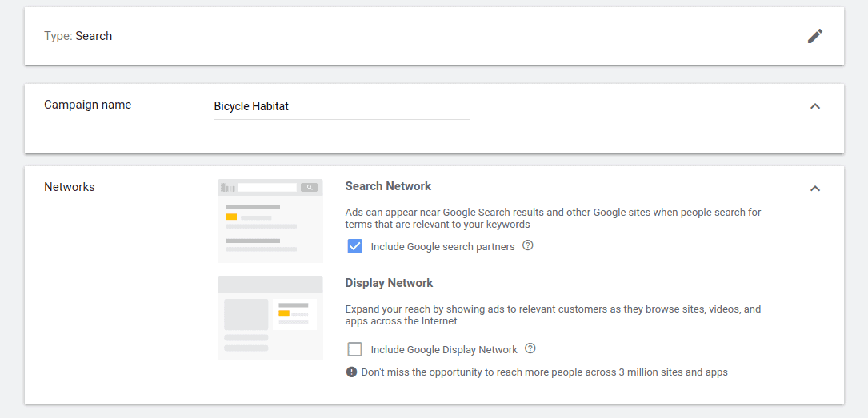Uncheck Include Google search partners
The width and height of the screenshot is (868, 418).
click(x=355, y=246)
